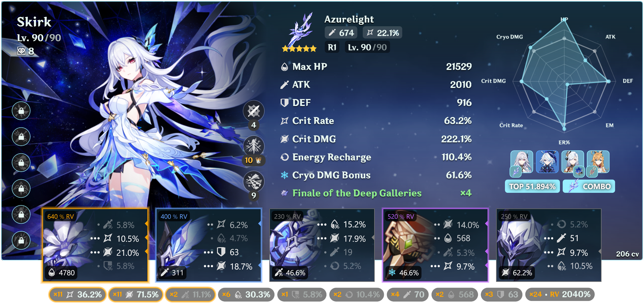This screenshot has height=304, width=644.
Task: Click the Crit DMG point on radar chart
Action: point(522,81)
